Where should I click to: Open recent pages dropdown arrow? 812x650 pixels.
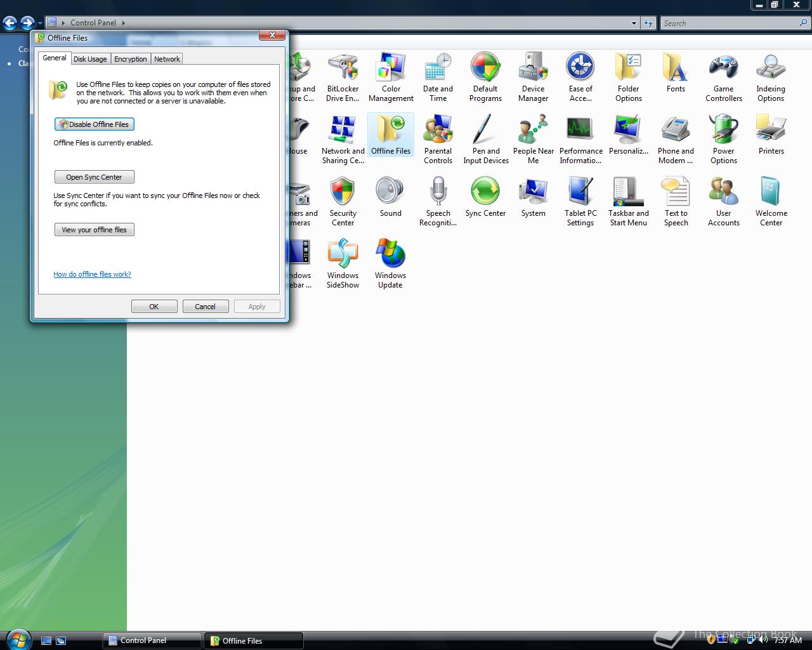pyautogui.click(x=40, y=23)
